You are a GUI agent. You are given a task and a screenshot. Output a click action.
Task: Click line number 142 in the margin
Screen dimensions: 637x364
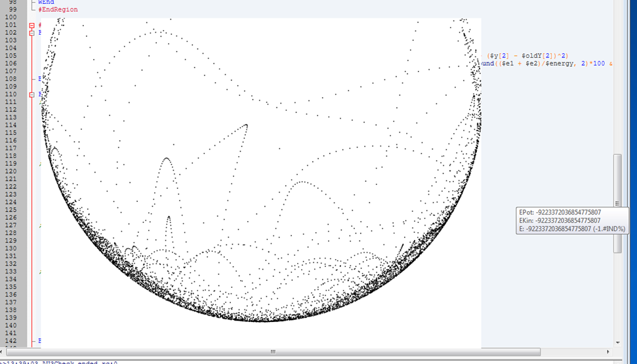10,340
